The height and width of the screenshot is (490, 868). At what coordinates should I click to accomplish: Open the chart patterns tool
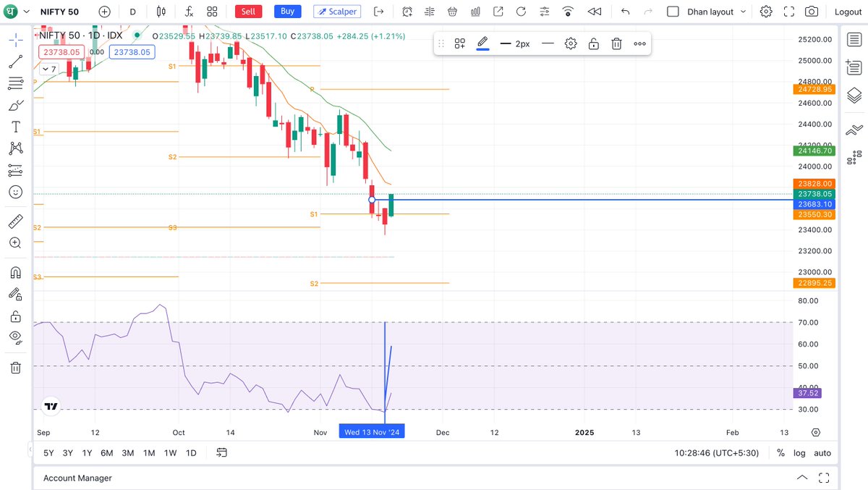coord(15,148)
